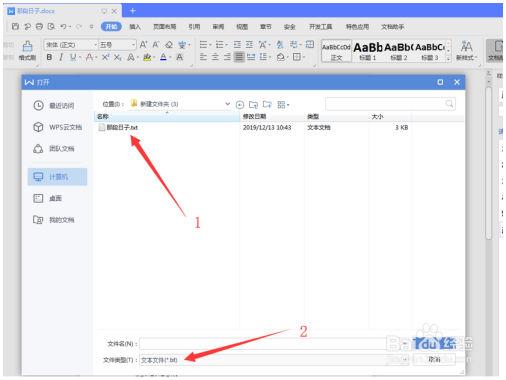
Task: Click the new folder icon in Open dialog
Action: click(267, 105)
